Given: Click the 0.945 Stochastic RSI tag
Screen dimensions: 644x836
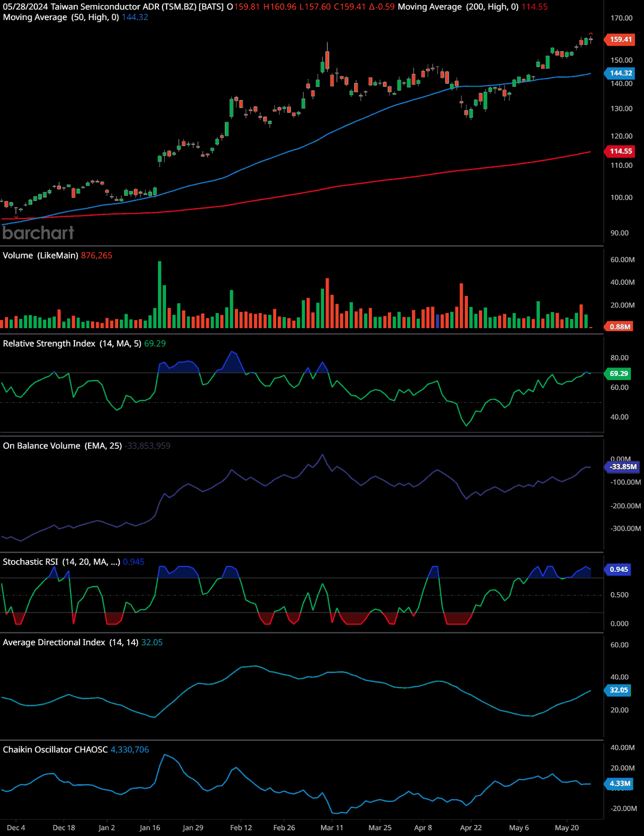Looking at the screenshot, I should coord(618,569).
